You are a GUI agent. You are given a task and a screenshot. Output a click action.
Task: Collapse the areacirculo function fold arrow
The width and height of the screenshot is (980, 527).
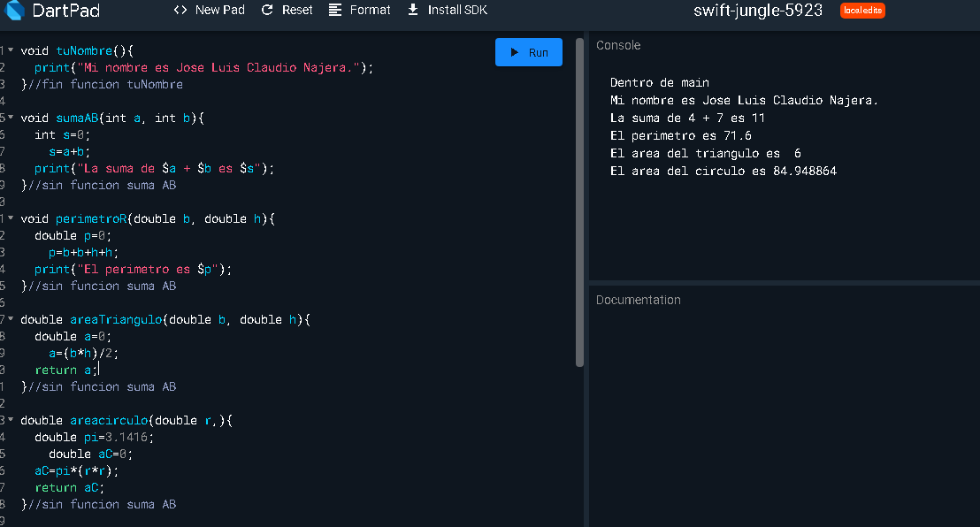coord(11,419)
